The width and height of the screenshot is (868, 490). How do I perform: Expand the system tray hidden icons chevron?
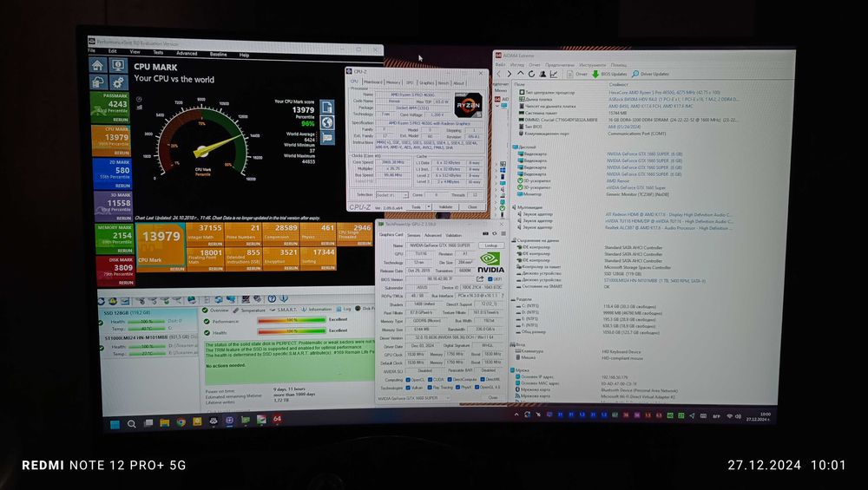(516, 415)
